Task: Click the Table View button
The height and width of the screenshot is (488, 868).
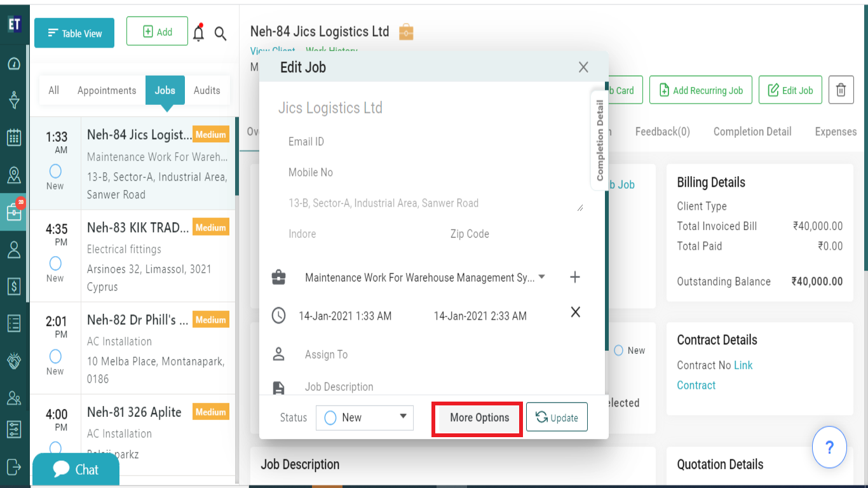Action: 74,32
